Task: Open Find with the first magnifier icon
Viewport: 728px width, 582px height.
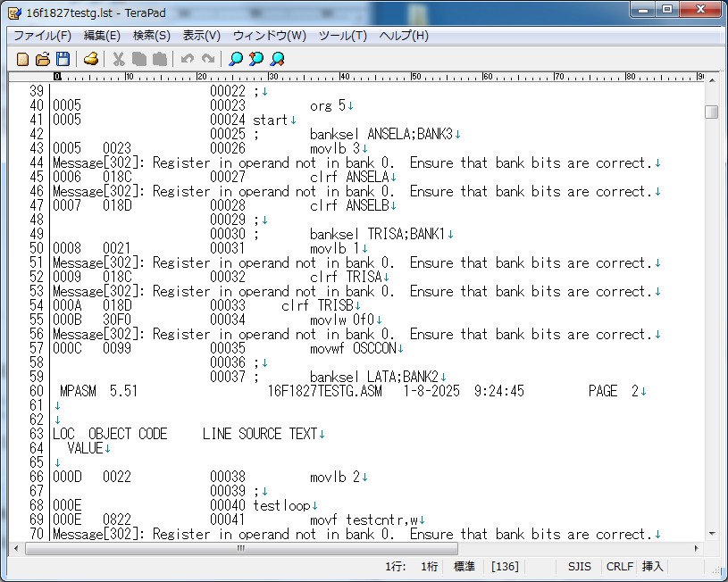Action: (236, 59)
